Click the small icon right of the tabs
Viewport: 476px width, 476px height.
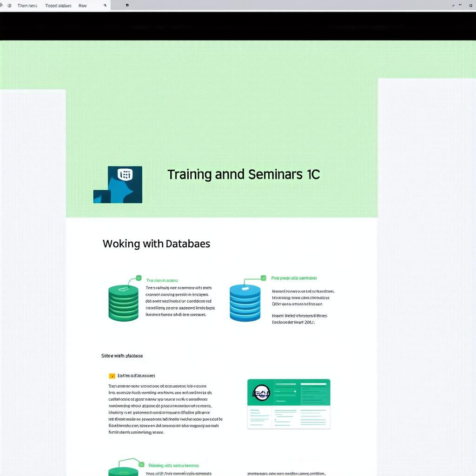click(127, 6)
